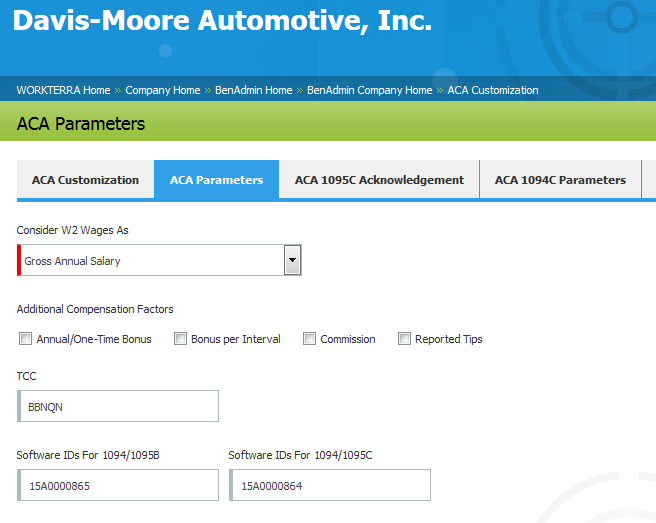Screen dimensions: 656x523
Task: Click the Software IDs For 1094/1095B label
Action: click(x=88, y=455)
